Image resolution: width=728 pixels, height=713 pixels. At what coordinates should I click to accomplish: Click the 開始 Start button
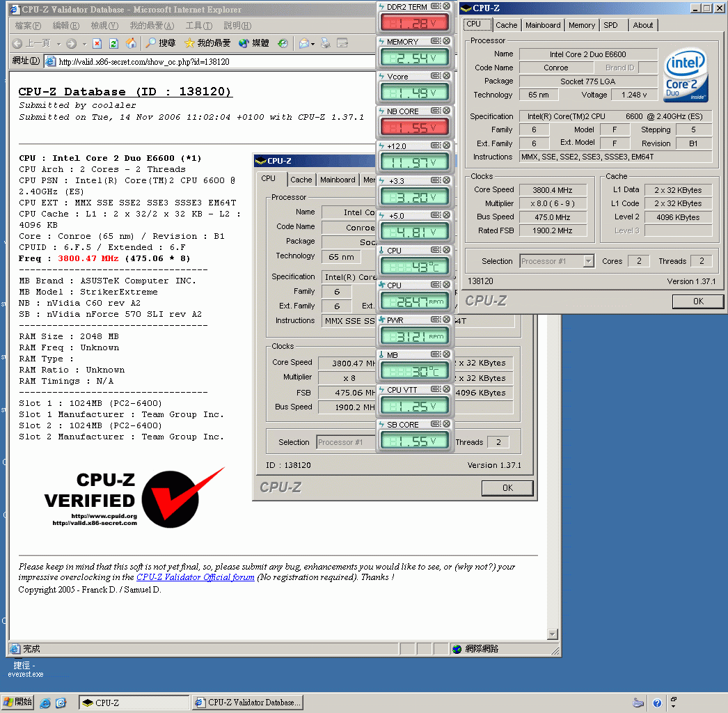pyautogui.click(x=17, y=703)
